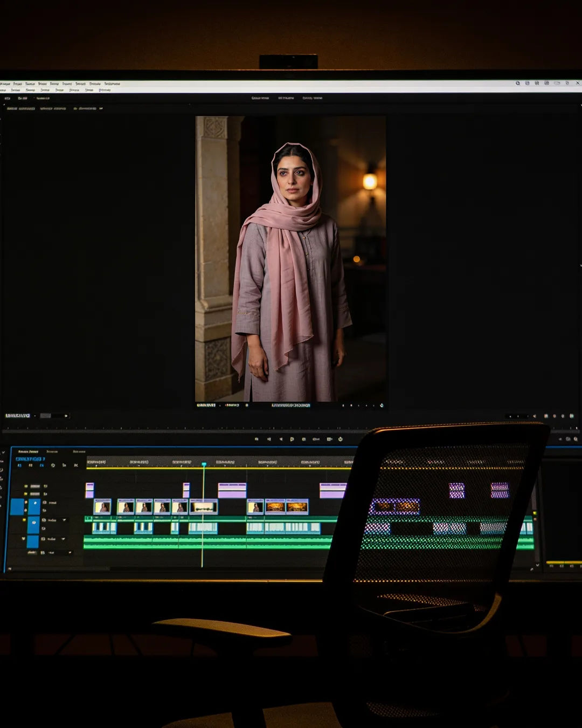This screenshot has height=728, width=582.
Task: Click the magnifier icon right of transport controls
Action: coord(576,439)
